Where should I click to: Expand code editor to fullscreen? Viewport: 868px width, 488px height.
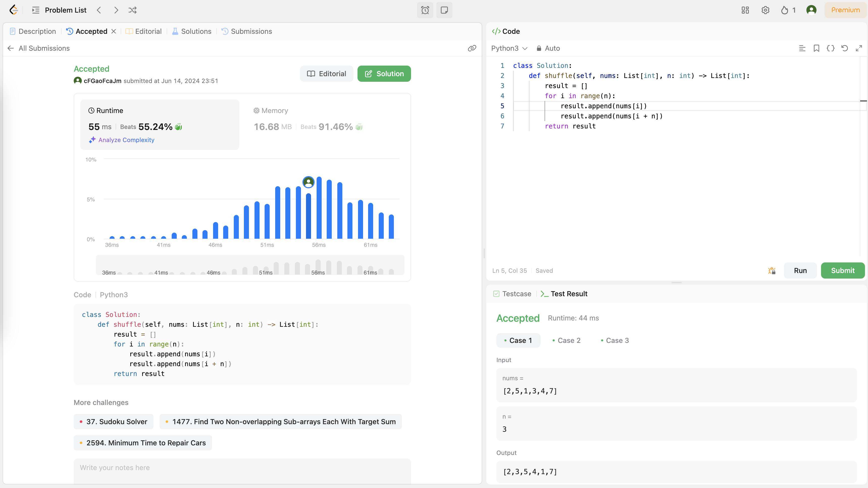(x=859, y=48)
